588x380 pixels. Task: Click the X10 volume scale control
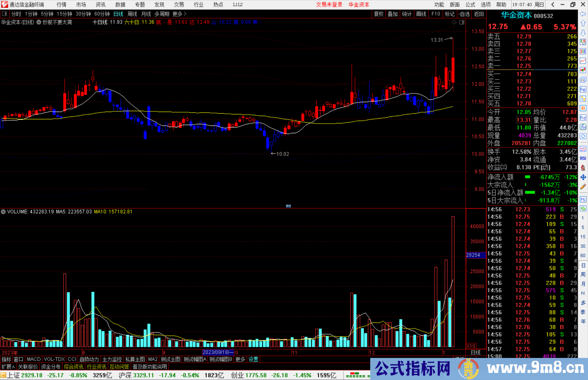(x=471, y=346)
